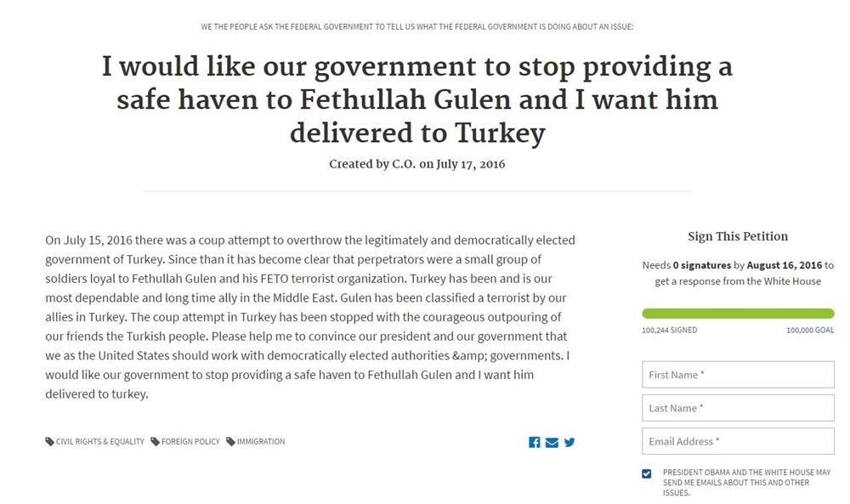This screenshot has height=504, width=850.
Task: Open the Civil Rights & Equality tag link
Action: [x=100, y=442]
